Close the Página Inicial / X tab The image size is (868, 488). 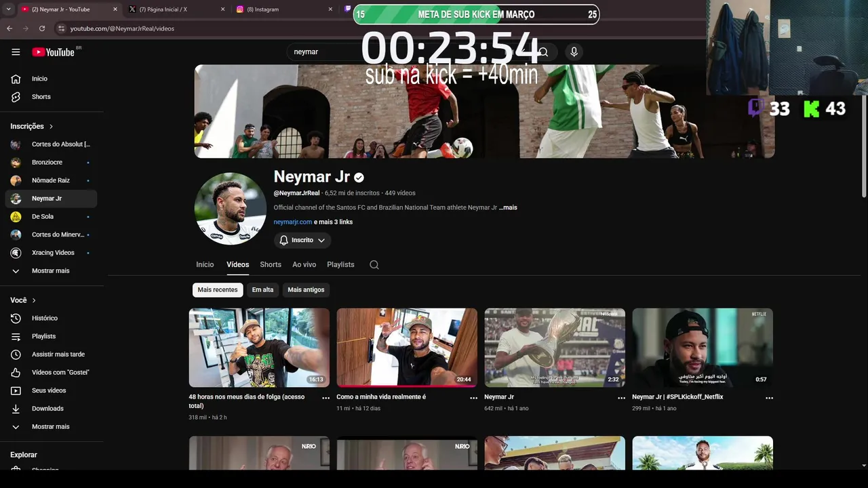[222, 9]
